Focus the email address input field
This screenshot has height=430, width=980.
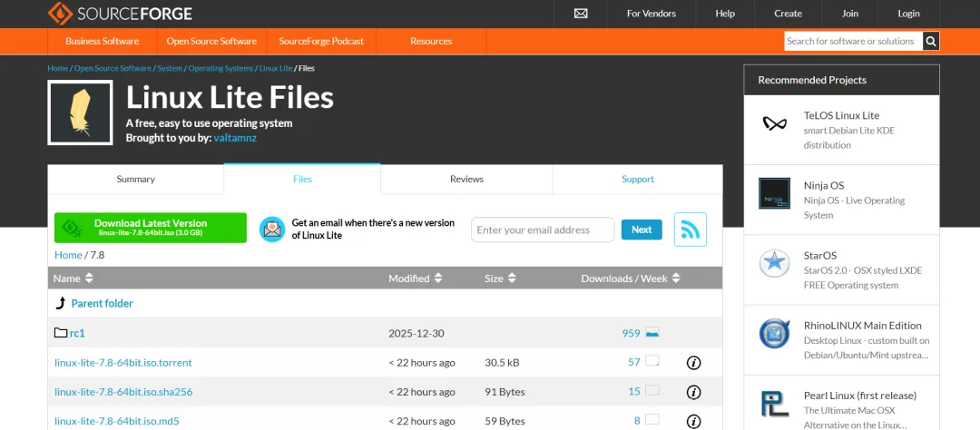543,230
